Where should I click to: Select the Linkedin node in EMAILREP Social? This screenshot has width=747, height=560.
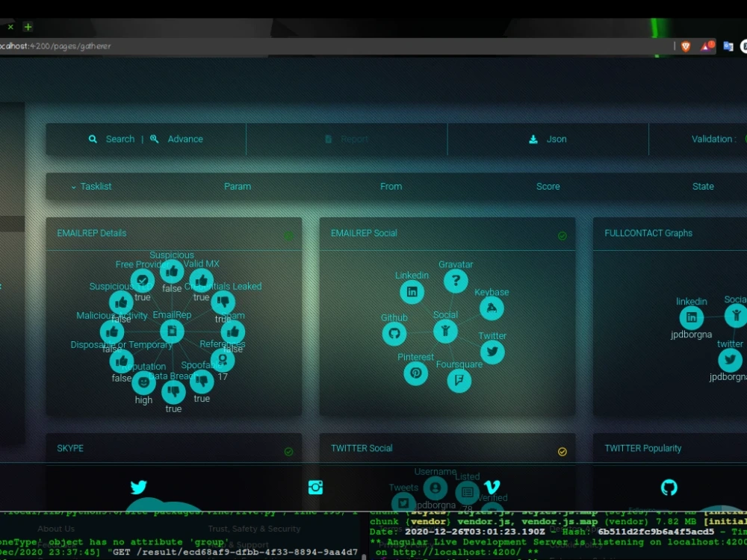coord(412,291)
